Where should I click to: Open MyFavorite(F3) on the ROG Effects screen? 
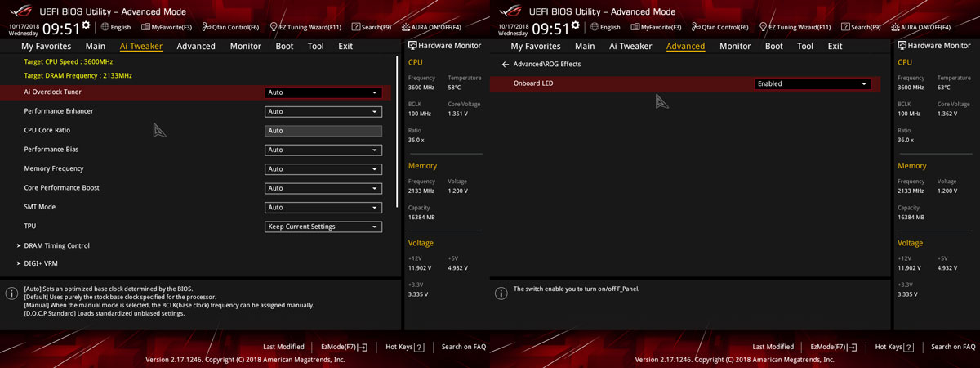pyautogui.click(x=656, y=27)
